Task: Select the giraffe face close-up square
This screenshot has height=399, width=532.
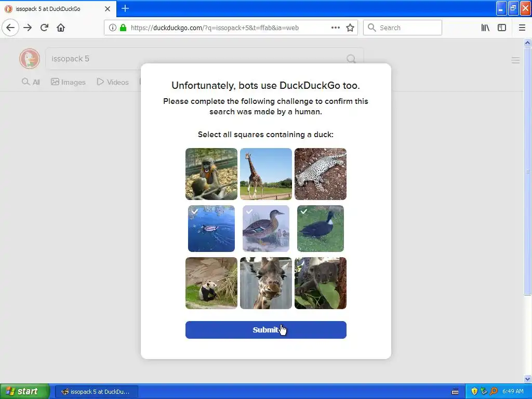Action: [265, 283]
